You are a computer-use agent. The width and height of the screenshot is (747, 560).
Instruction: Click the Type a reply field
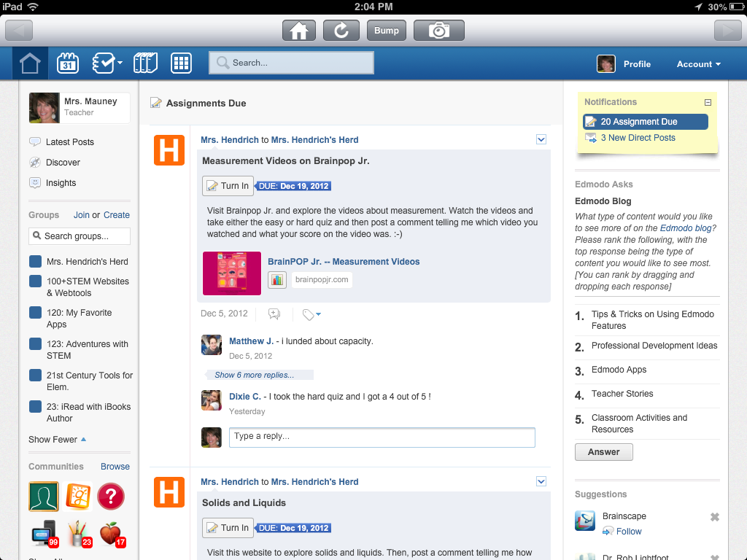coord(382,437)
